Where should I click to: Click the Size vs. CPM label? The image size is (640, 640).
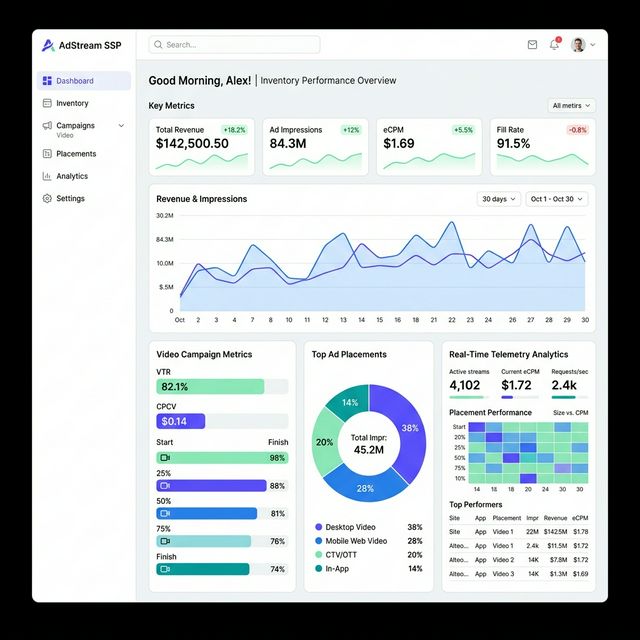(571, 413)
